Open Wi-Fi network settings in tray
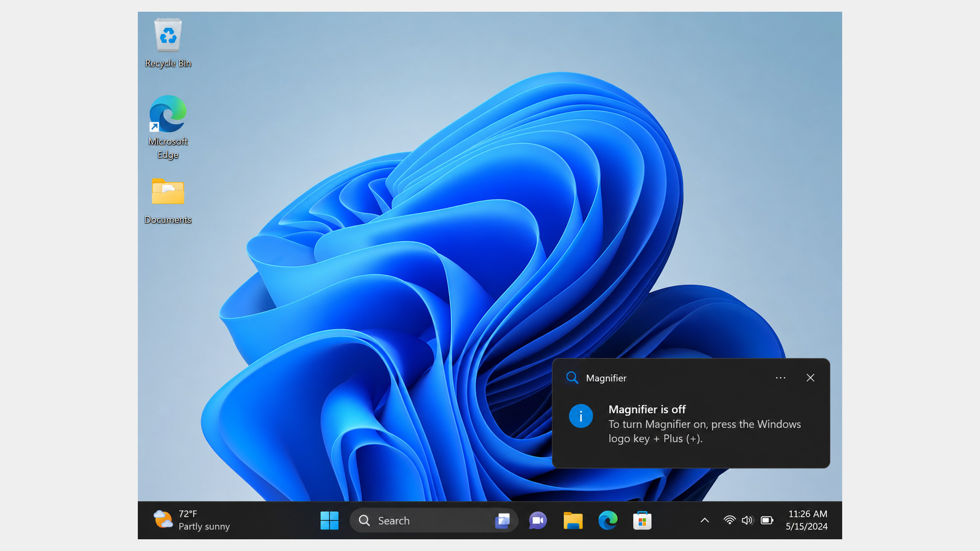 pyautogui.click(x=729, y=520)
